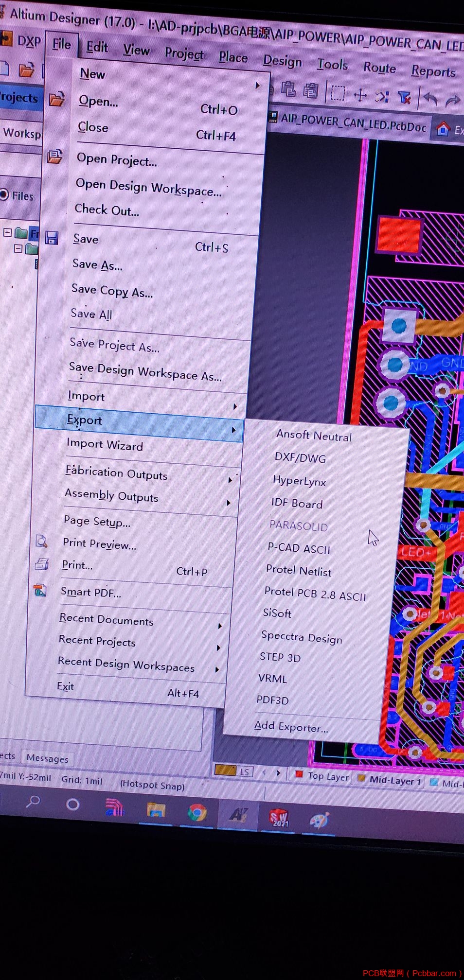Click Exit in File menu
Viewport: 464px width, 980px height.
(x=65, y=686)
